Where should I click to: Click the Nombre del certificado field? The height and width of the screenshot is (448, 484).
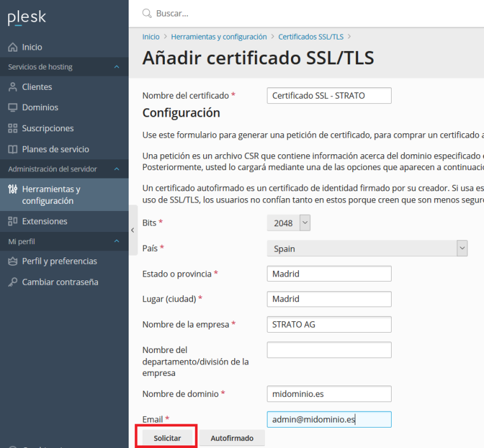point(329,96)
